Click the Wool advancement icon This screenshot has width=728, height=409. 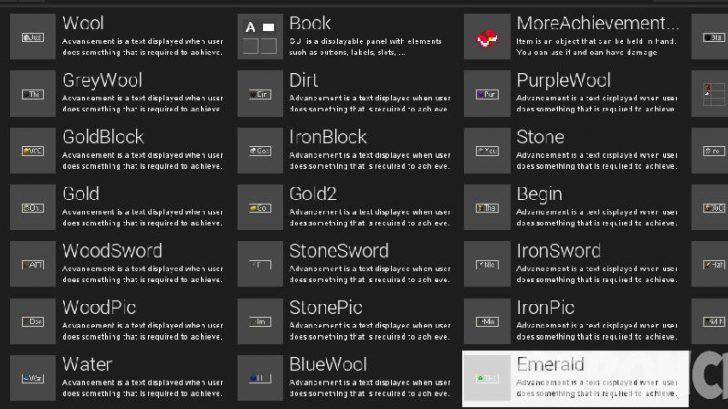[x=32, y=37]
